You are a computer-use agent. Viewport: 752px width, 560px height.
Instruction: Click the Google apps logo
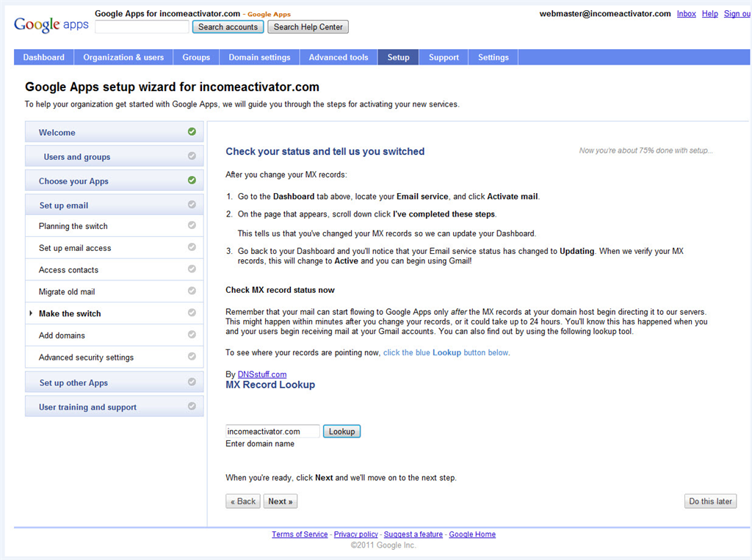pos(51,24)
